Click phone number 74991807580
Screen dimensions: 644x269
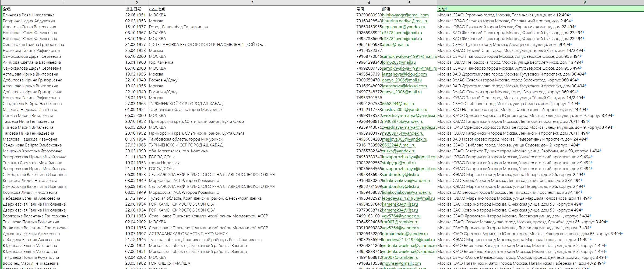click(369, 104)
